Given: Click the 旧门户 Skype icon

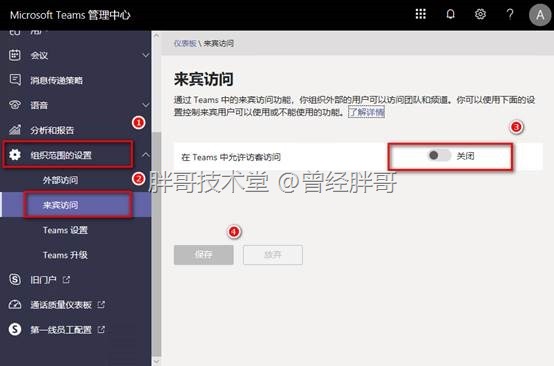Looking at the screenshot, I should coord(15,279).
